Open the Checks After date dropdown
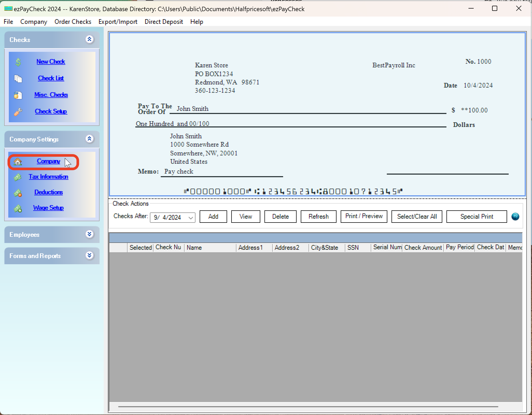532x415 pixels. 191,217
